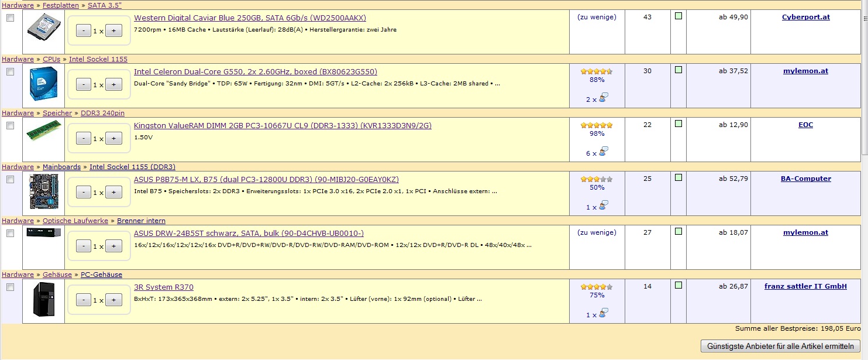The height and width of the screenshot is (360, 868).
Task: Open Festplatten breadcrumb category
Action: [61, 5]
